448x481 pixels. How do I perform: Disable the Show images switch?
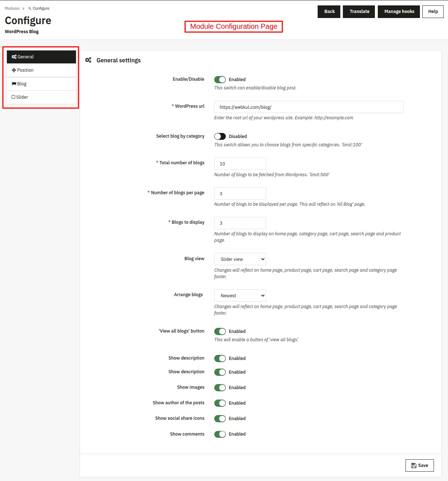click(220, 388)
